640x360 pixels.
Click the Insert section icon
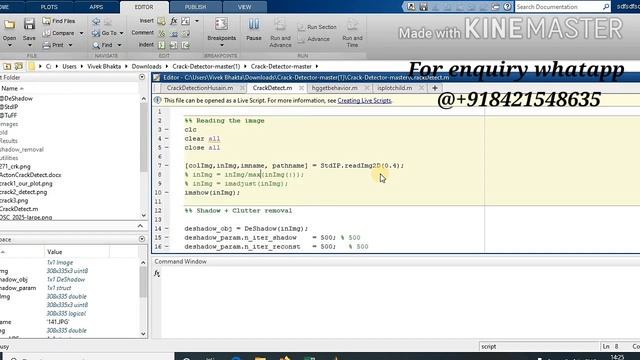point(162,21)
